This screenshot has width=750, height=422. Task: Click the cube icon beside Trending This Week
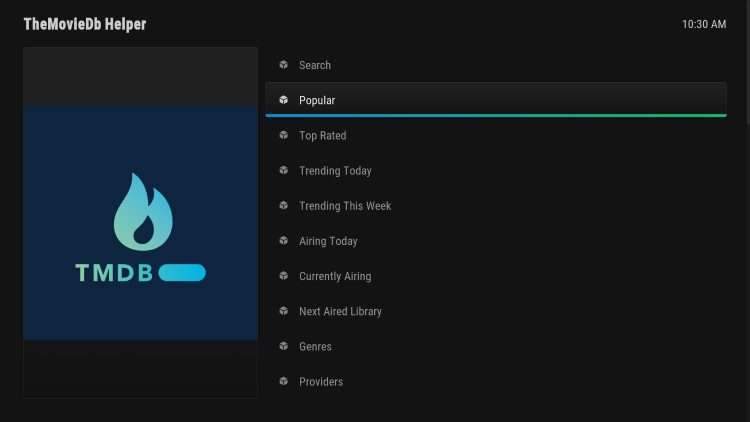pyautogui.click(x=284, y=205)
